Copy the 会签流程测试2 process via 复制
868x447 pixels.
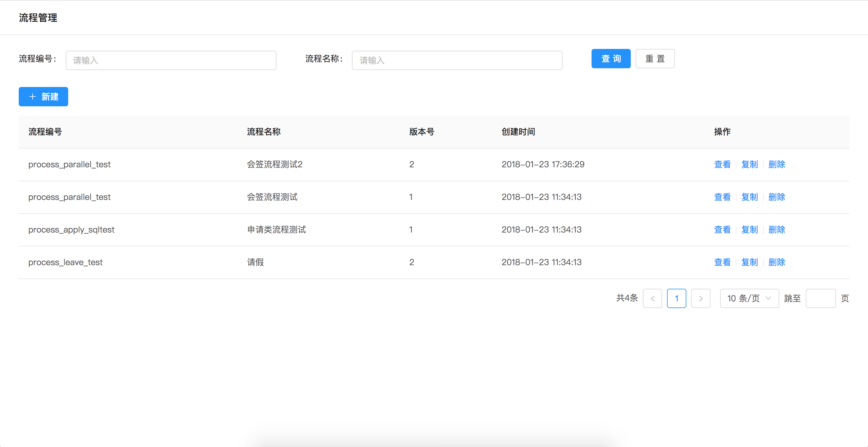click(x=749, y=165)
